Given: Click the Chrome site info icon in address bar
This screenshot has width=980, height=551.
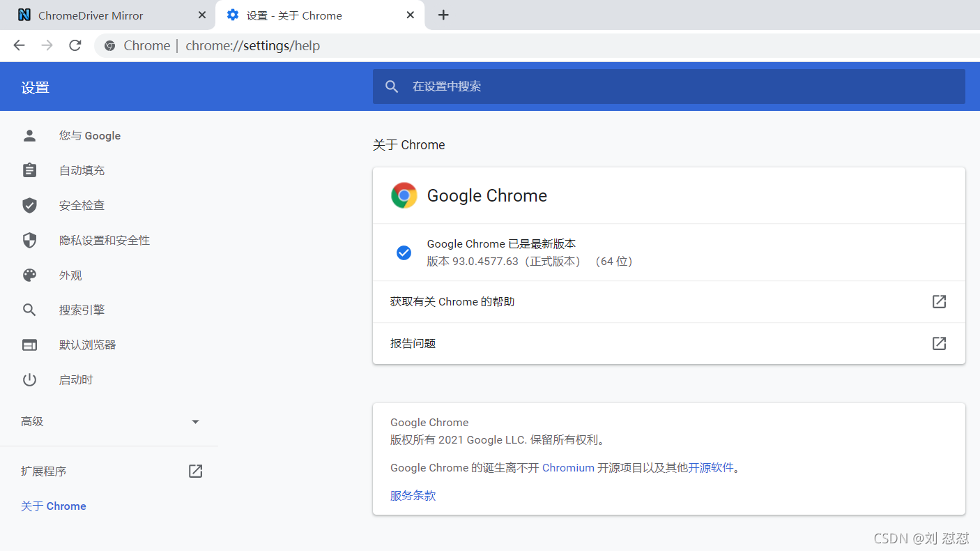Looking at the screenshot, I should pos(109,46).
